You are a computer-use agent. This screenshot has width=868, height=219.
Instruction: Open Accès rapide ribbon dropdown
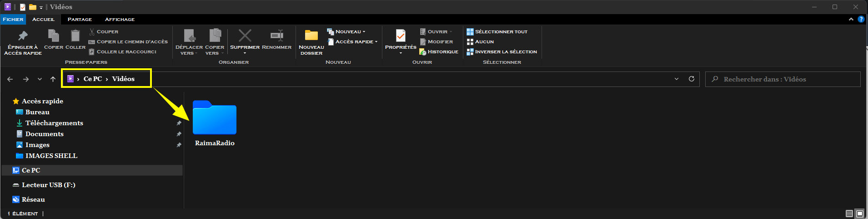pos(352,41)
